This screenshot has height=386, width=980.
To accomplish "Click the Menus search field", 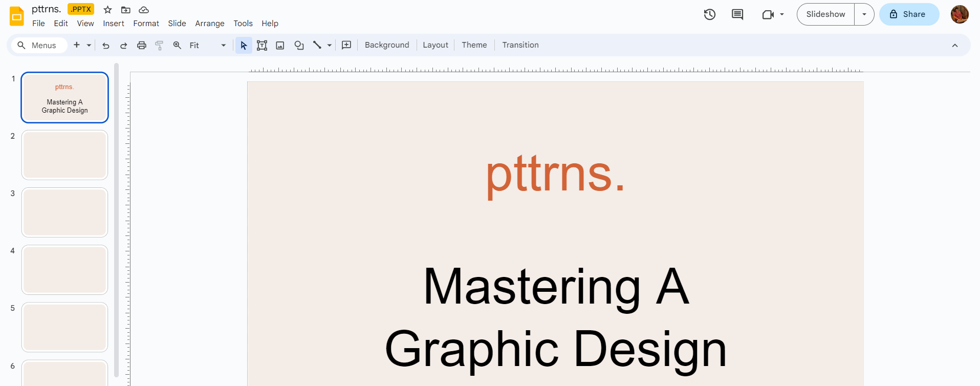I will [x=39, y=45].
